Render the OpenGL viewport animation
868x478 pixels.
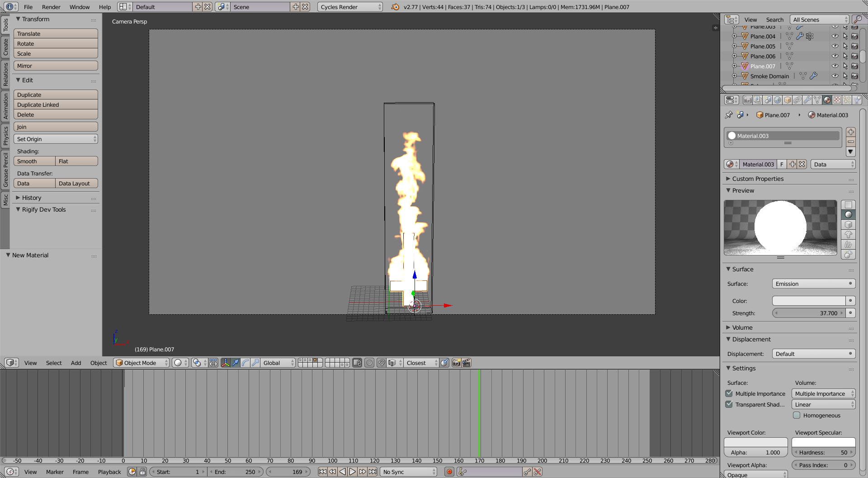467,363
